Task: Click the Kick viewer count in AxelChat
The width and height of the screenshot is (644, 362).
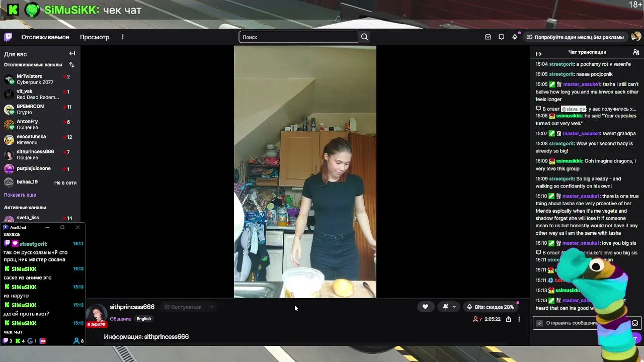Action: pyautogui.click(x=21, y=341)
